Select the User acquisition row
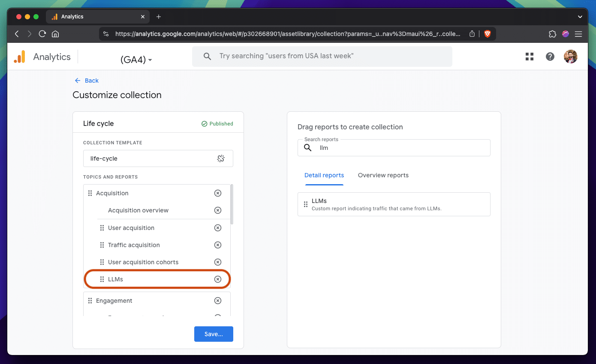 pos(157,228)
